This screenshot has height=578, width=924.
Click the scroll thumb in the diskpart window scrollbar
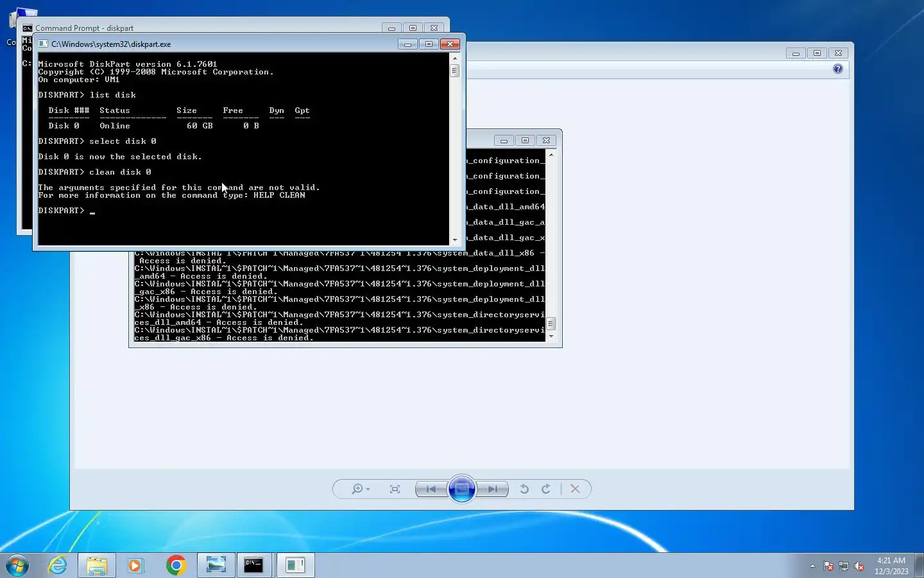[x=455, y=71]
